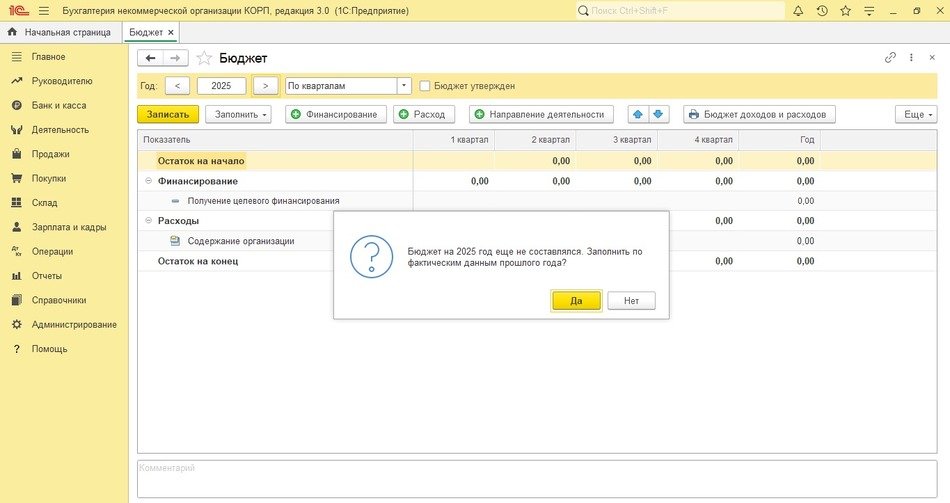This screenshot has width=950, height=503.
Task: Open the notifications bell icon
Action: [798, 10]
